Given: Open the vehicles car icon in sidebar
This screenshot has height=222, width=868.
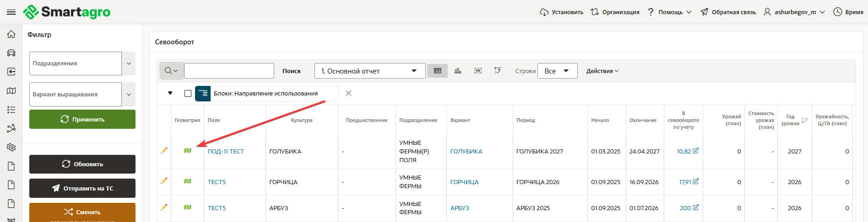Looking at the screenshot, I should (x=11, y=53).
